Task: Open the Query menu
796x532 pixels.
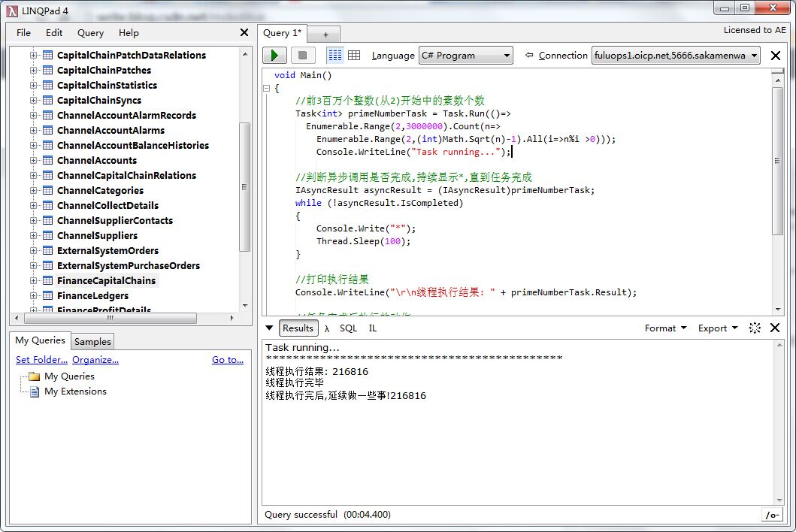Action: (90, 32)
